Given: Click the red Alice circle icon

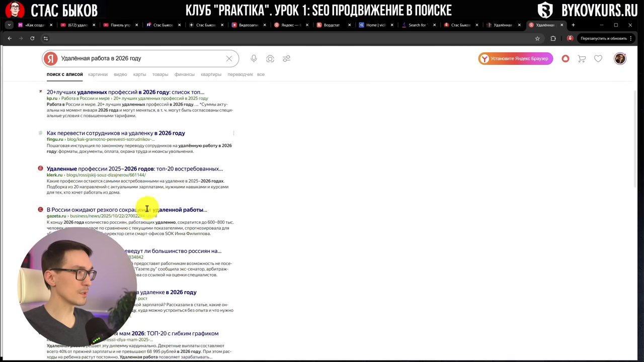Looking at the screenshot, I should [x=566, y=59].
